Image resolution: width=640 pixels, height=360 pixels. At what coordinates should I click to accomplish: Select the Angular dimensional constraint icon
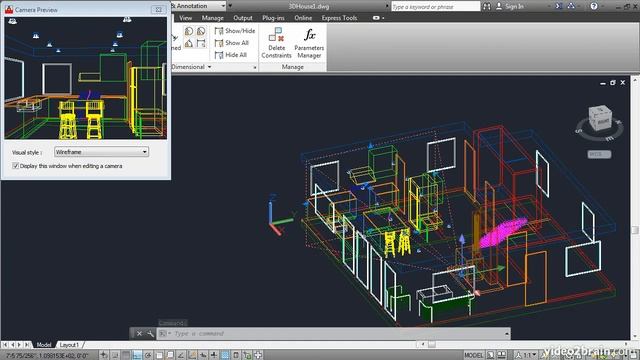(189, 43)
